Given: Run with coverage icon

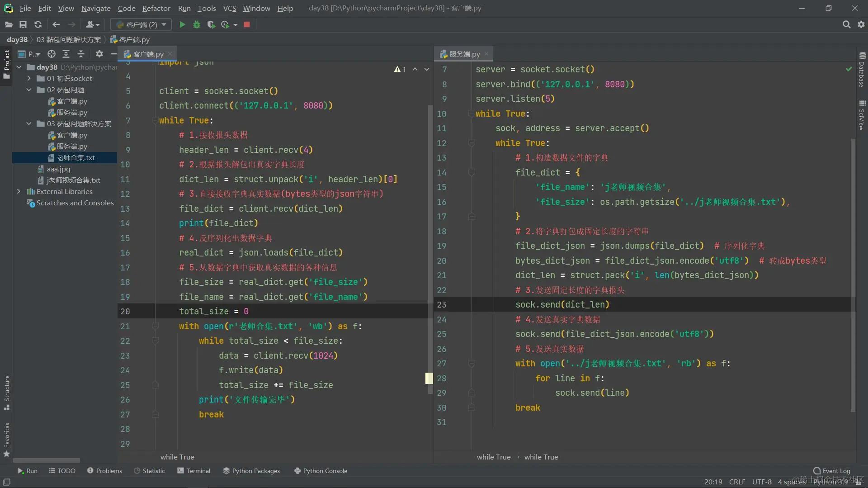Looking at the screenshot, I should (x=211, y=24).
